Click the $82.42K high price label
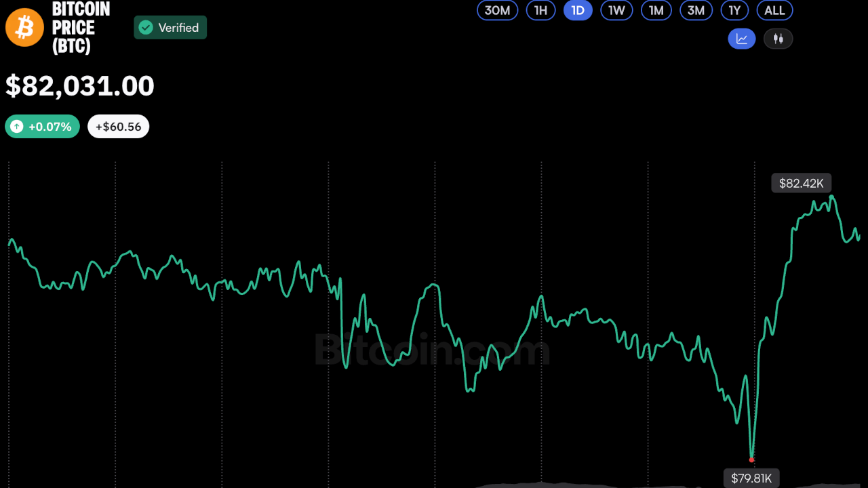This screenshot has width=868, height=488. tap(801, 183)
